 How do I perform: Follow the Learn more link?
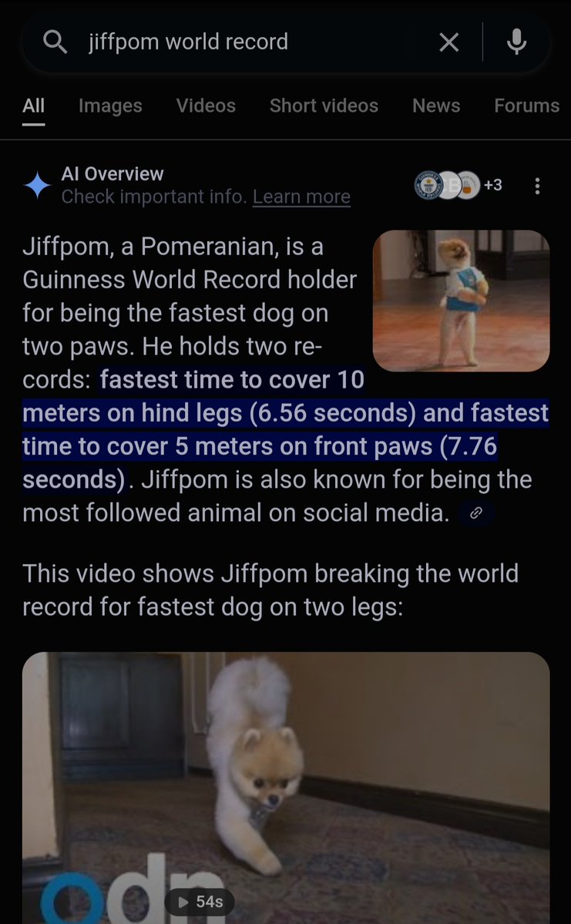tap(302, 197)
